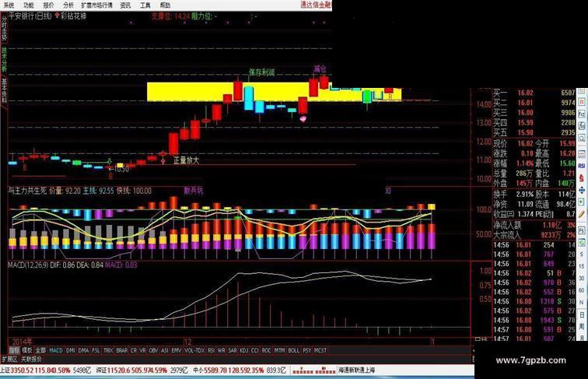Switch indicator to VOL-TDX
The height and width of the screenshot is (379, 588).
tap(194, 350)
